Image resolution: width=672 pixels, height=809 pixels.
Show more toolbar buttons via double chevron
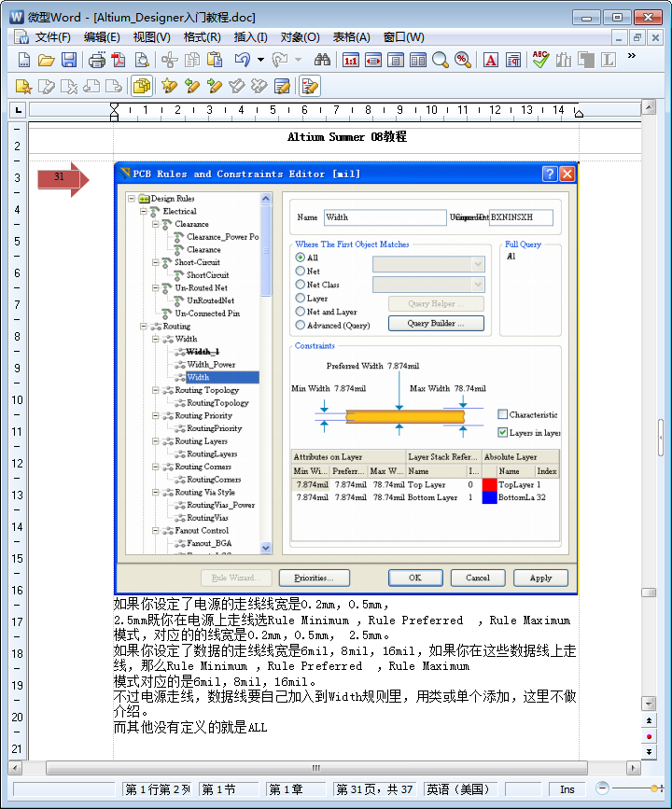(x=631, y=56)
